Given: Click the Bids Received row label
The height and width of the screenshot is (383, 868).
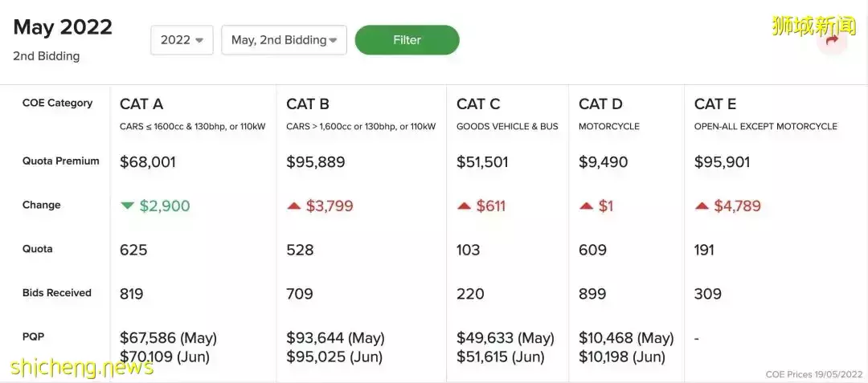Looking at the screenshot, I should point(57,293).
